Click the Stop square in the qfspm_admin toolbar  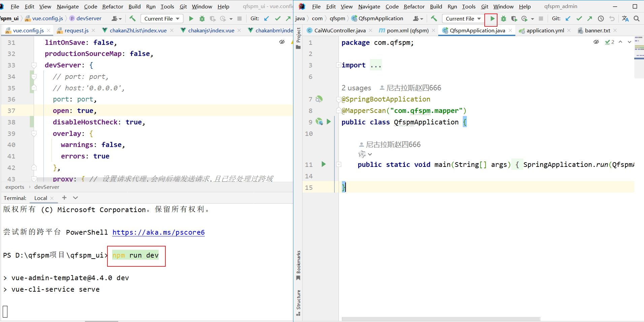tap(541, 19)
